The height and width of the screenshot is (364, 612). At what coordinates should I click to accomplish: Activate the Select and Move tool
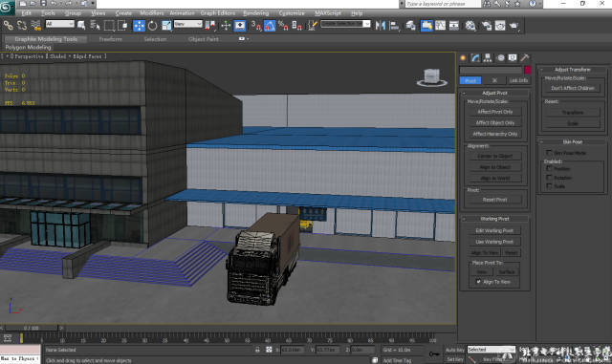[x=139, y=26]
